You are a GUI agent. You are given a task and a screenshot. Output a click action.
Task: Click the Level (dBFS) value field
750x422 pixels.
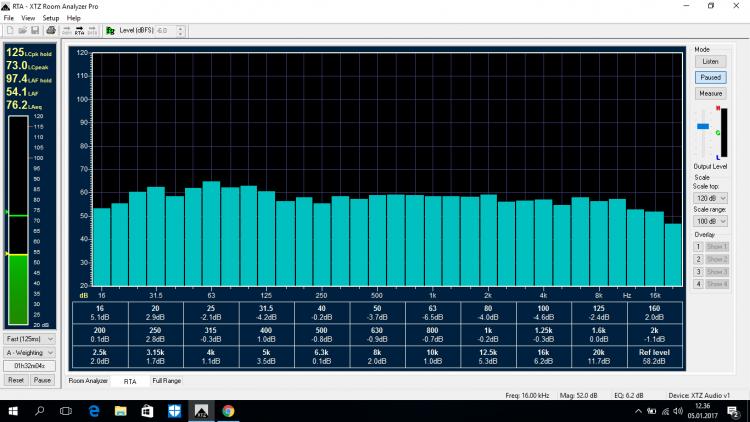coord(165,31)
